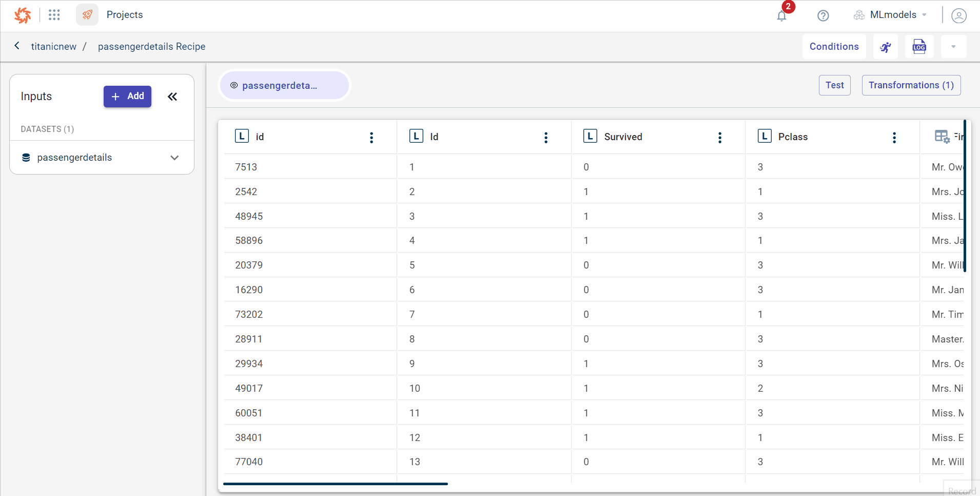Screen dimensions: 980x496
Task: Click the horizontal table scrollbar
Action: pos(336,484)
